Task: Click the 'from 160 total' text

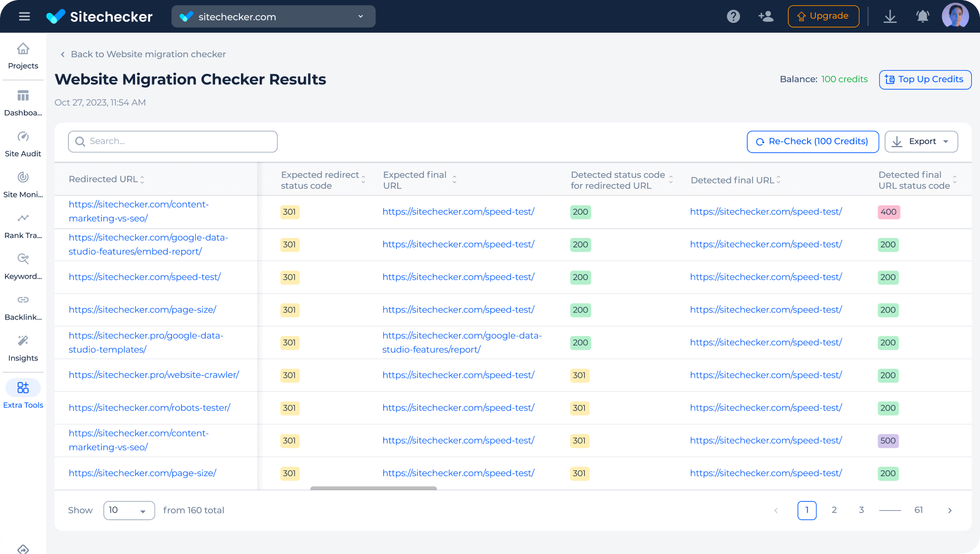Action: (x=194, y=510)
